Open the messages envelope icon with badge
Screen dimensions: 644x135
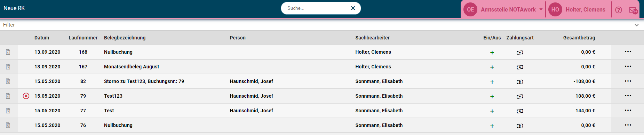click(x=633, y=10)
